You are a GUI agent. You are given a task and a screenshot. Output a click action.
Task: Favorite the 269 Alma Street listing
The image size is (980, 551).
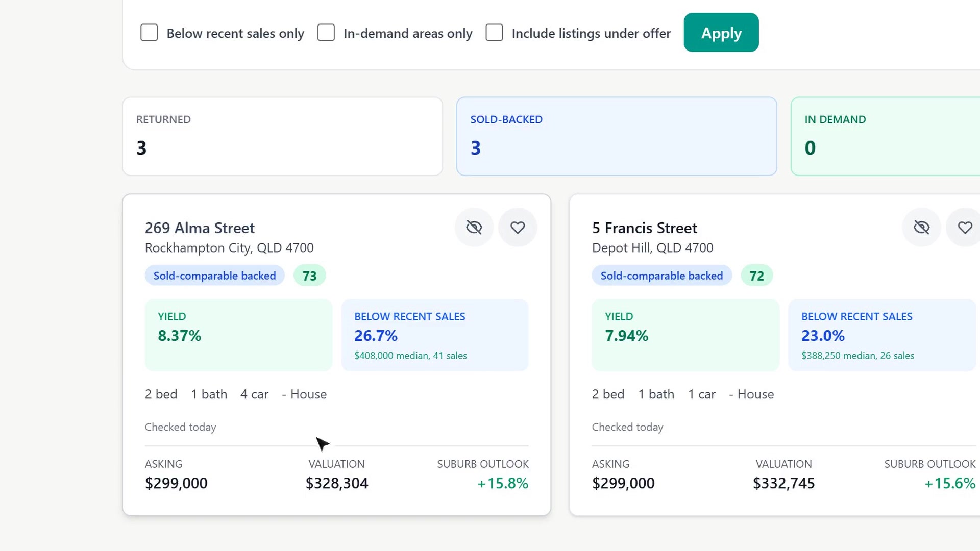tap(518, 228)
